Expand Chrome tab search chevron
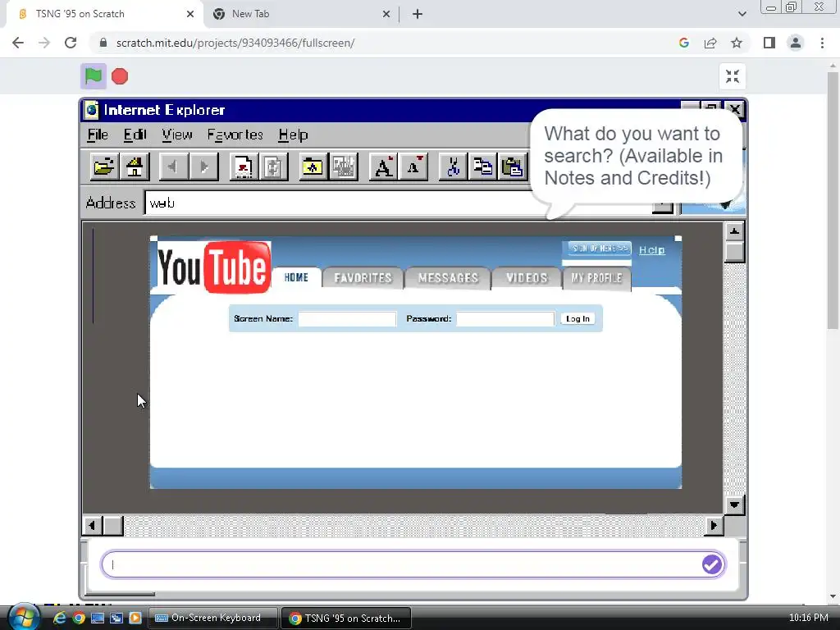840x630 pixels. [x=742, y=14]
